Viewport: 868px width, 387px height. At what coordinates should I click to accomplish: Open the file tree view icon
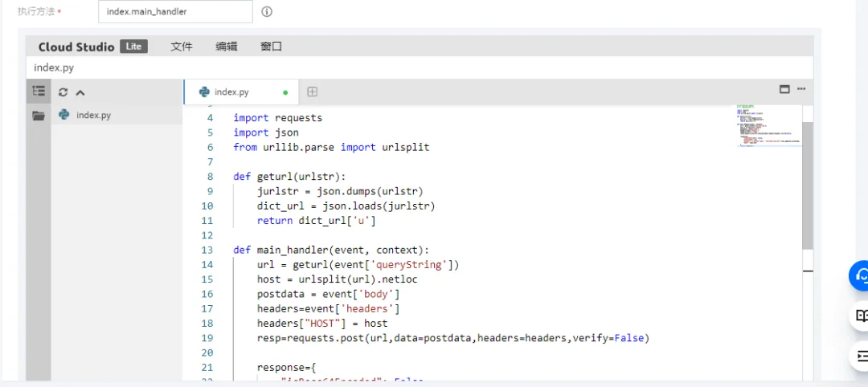39,92
